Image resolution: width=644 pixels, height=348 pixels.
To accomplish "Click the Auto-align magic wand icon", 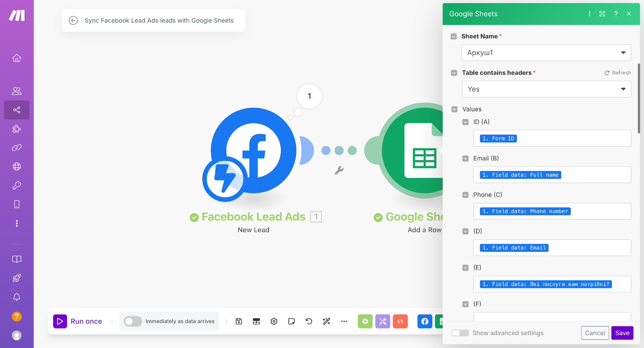I will [x=326, y=321].
